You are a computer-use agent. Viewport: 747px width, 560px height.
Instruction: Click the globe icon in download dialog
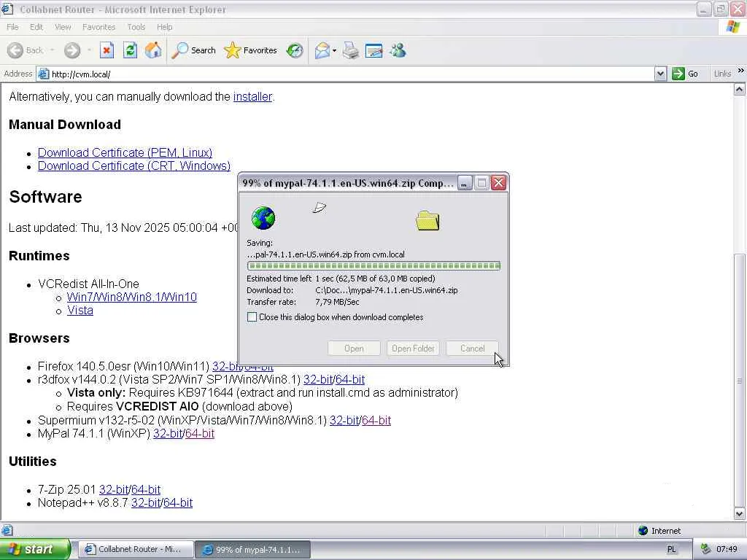(x=263, y=218)
